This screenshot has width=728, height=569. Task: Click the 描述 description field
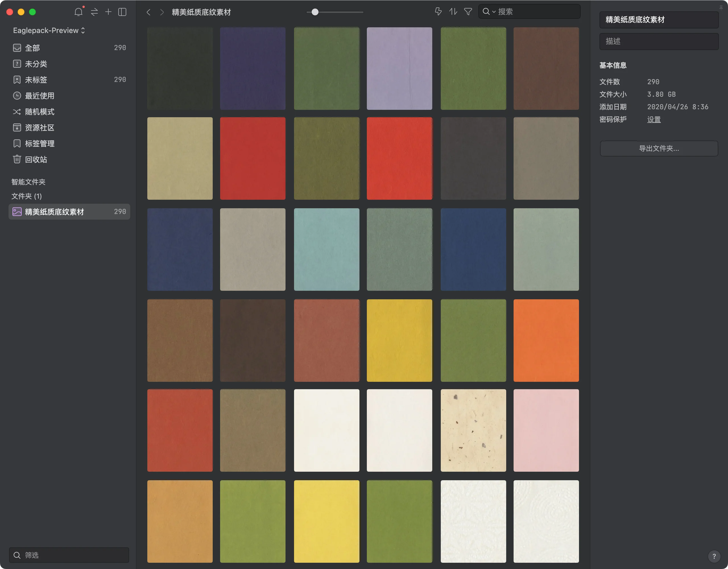click(659, 41)
